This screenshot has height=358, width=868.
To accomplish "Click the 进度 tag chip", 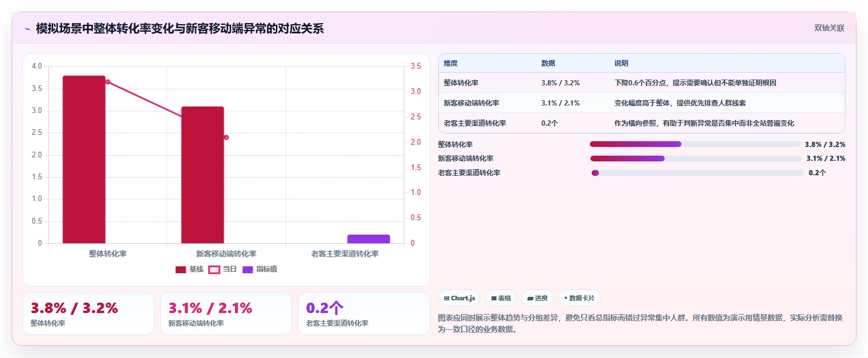I will [537, 298].
